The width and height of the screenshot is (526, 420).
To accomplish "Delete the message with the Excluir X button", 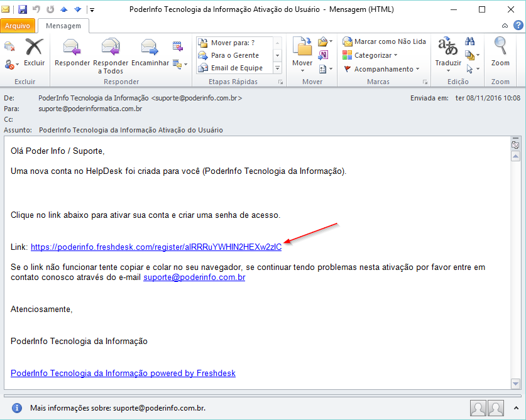I will (x=34, y=52).
